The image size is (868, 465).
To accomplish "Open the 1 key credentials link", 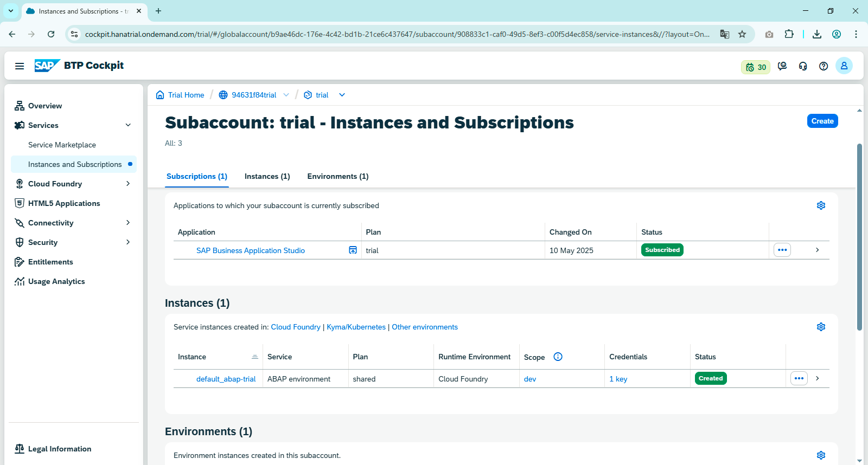I will [x=618, y=379].
